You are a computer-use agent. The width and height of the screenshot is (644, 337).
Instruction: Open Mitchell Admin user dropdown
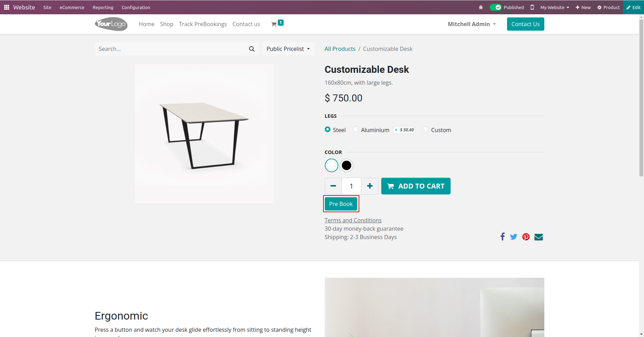(x=472, y=24)
